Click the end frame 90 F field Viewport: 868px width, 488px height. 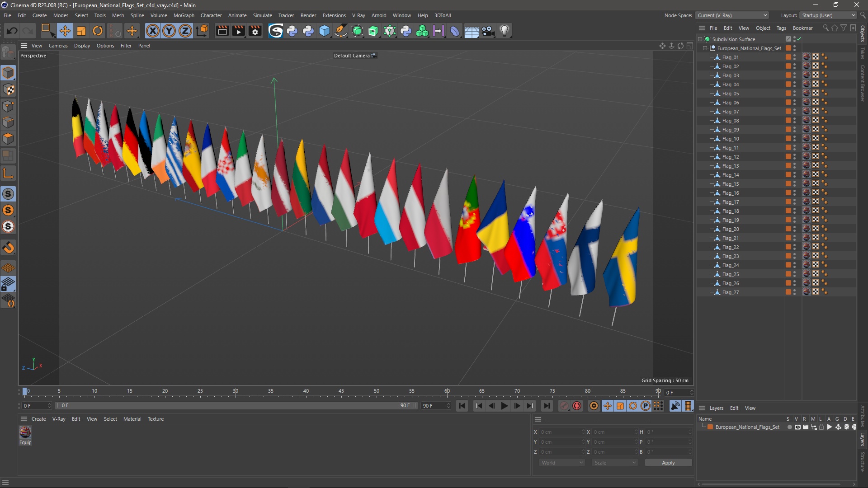[x=435, y=406]
